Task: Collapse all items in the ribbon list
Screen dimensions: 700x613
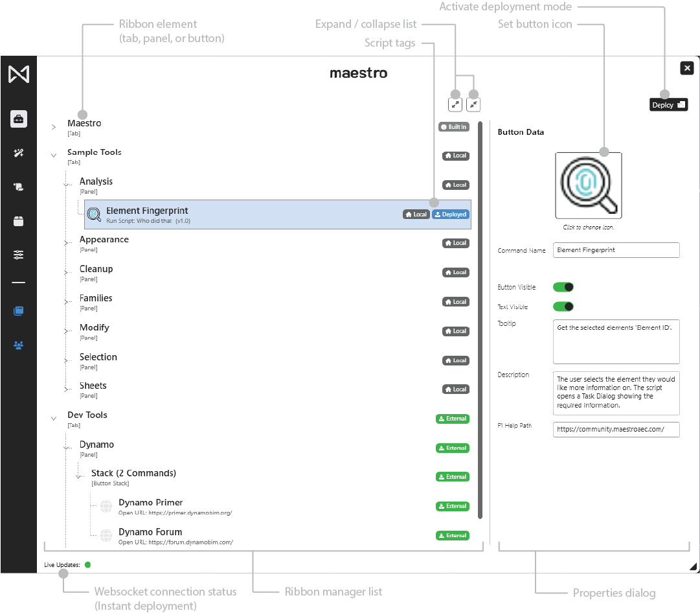Action: click(x=474, y=104)
